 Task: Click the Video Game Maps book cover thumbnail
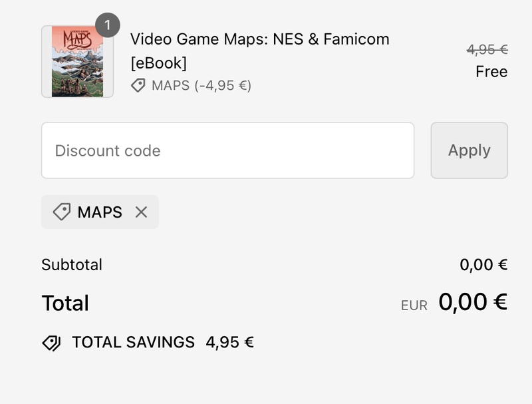77,62
